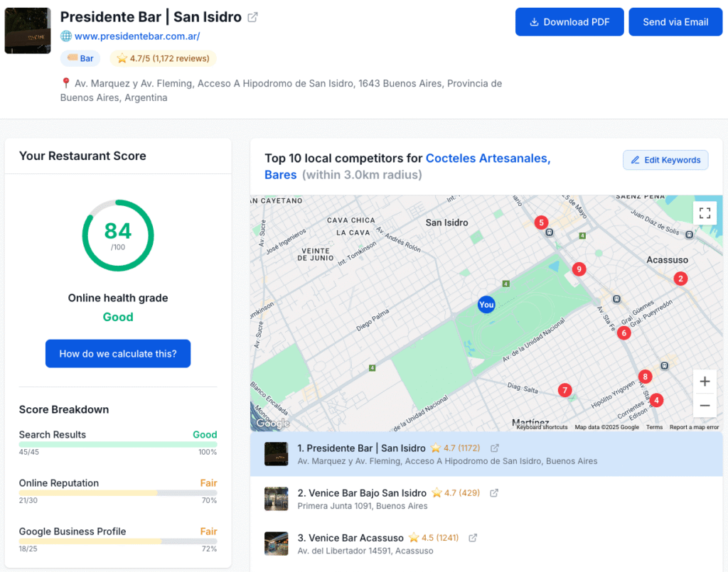The width and height of the screenshot is (728, 572).
Task: Select Venice Bar Bajo San Isidro thumbnail
Action: tap(276, 499)
